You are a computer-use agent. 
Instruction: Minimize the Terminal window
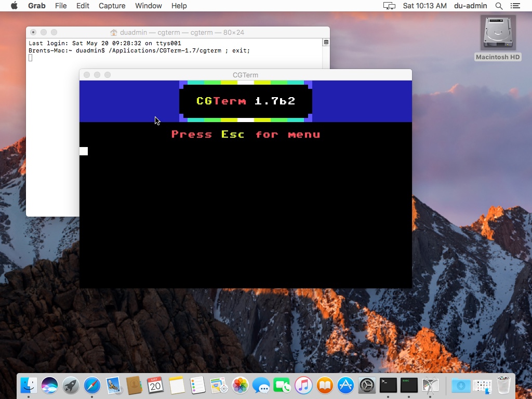click(x=44, y=32)
